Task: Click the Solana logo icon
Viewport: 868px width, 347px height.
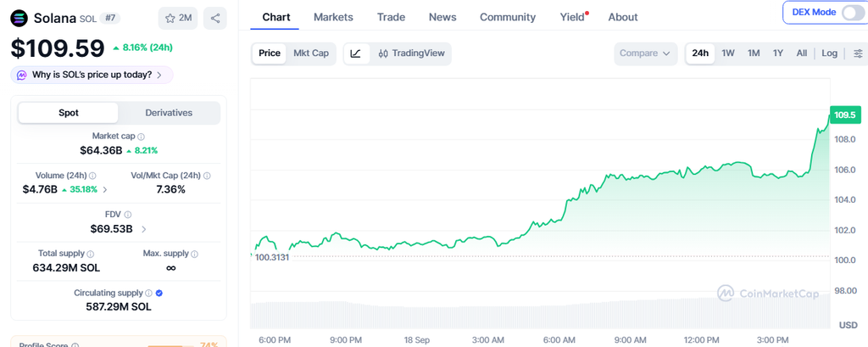Action: click(19, 19)
